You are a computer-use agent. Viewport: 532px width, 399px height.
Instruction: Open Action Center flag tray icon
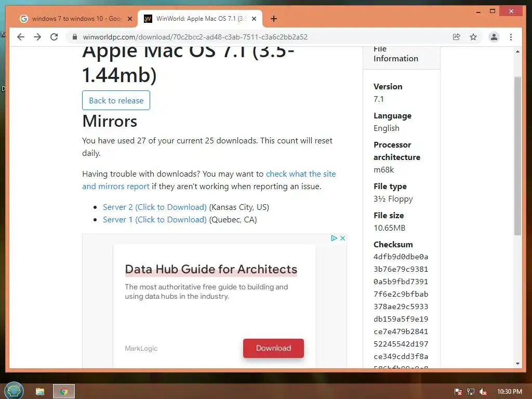[458, 392]
